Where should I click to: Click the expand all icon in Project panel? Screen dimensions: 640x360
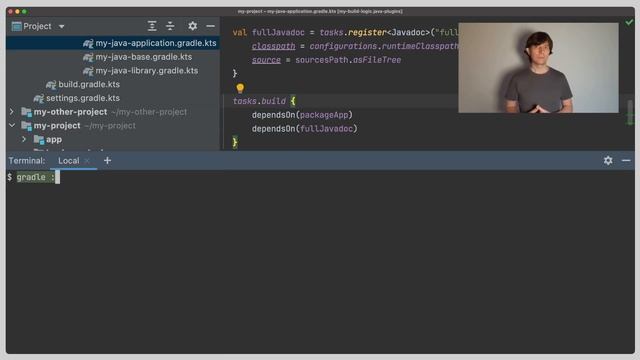152,26
